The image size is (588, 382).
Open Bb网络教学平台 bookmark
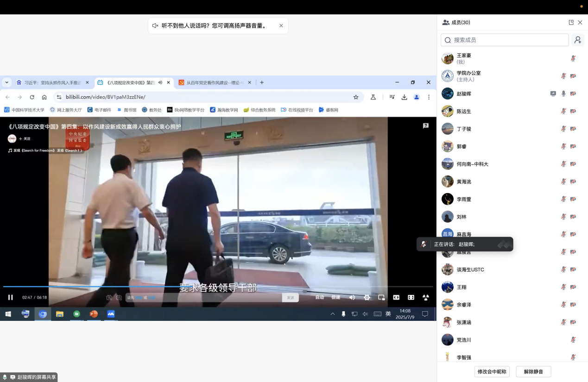pyautogui.click(x=186, y=110)
